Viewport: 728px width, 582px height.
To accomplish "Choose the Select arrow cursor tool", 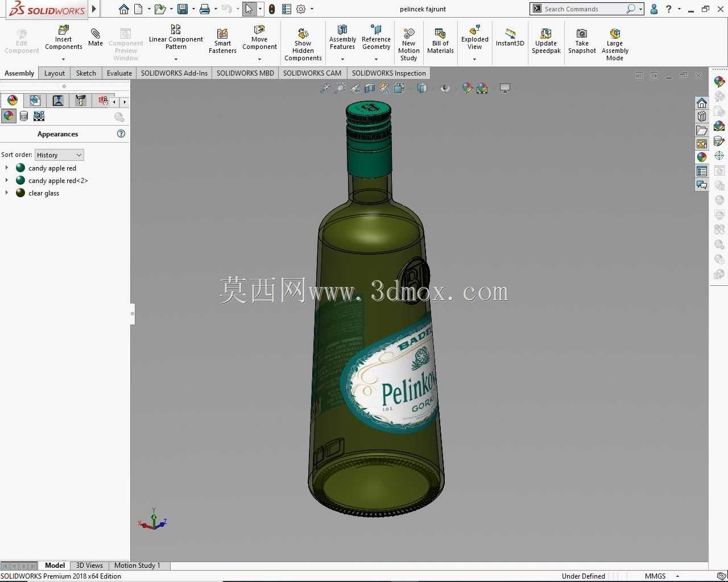I will click(x=249, y=9).
